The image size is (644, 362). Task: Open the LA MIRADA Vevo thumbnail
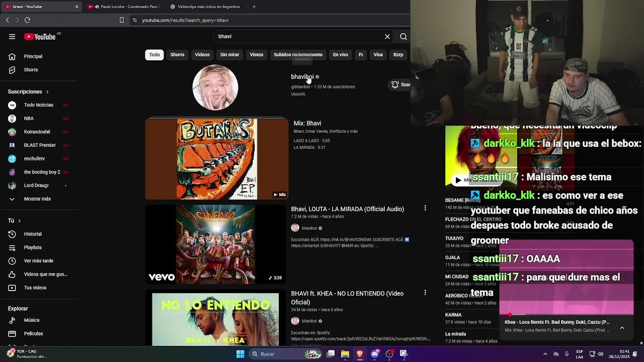pyautogui.click(x=215, y=244)
